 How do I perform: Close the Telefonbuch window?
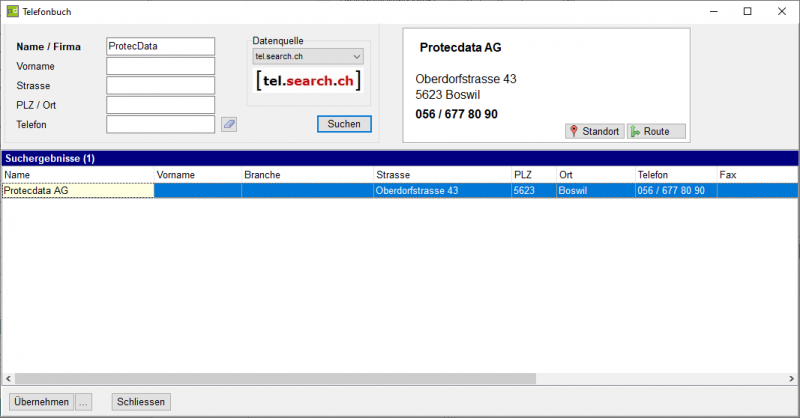coord(782,11)
